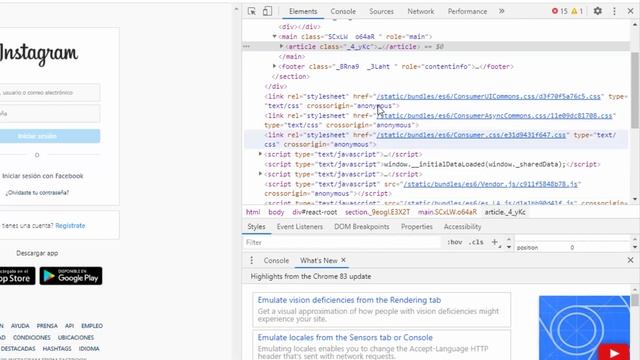Switch to the Elements tab
Image resolution: width=640 pixels, height=360 pixels.
[x=303, y=11]
